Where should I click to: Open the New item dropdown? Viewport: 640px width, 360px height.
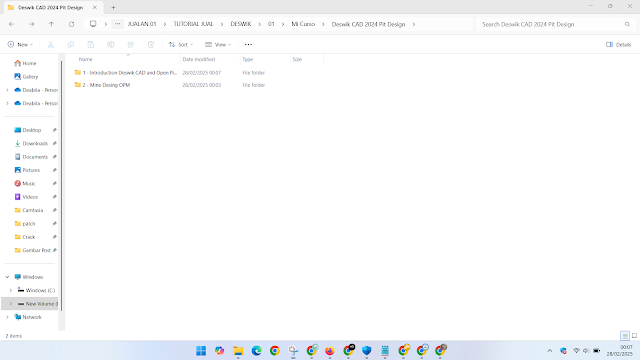pyautogui.click(x=20, y=44)
